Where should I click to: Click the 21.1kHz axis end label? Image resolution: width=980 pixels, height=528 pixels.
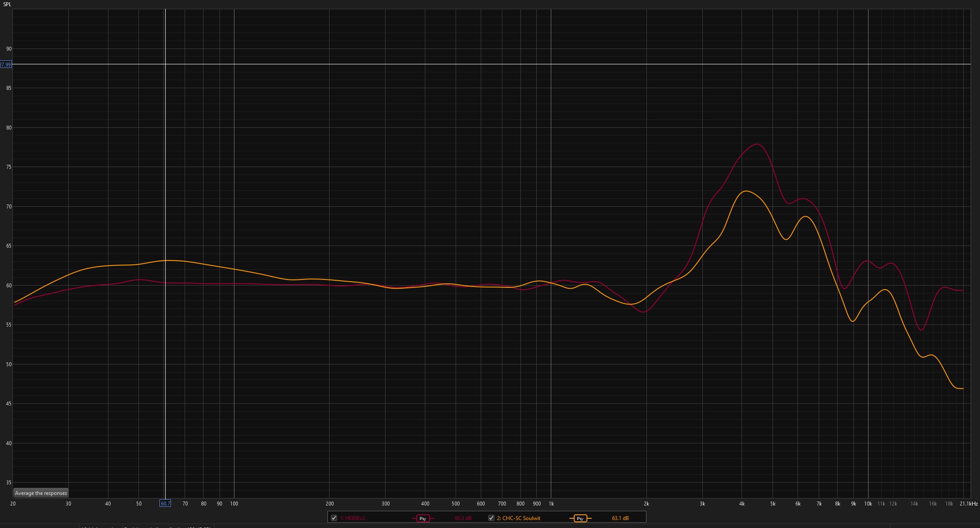coord(969,503)
